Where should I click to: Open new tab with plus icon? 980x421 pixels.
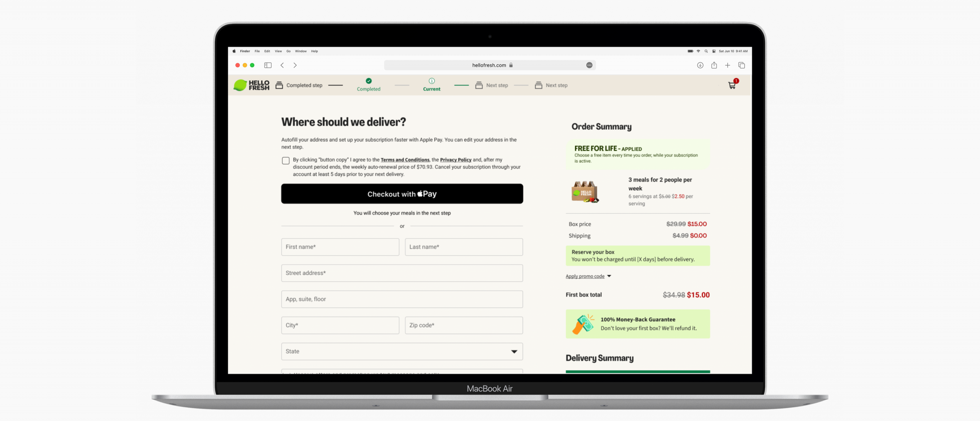pyautogui.click(x=728, y=65)
